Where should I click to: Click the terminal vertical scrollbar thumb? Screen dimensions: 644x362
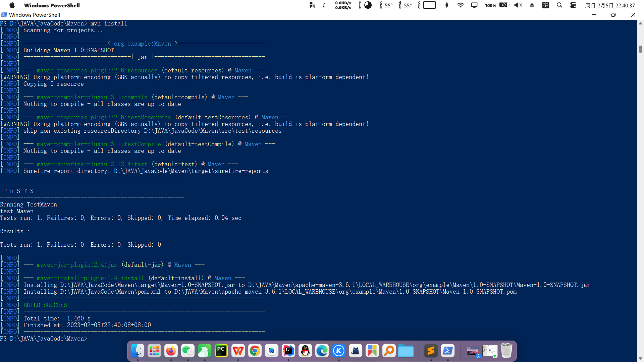(x=641, y=49)
